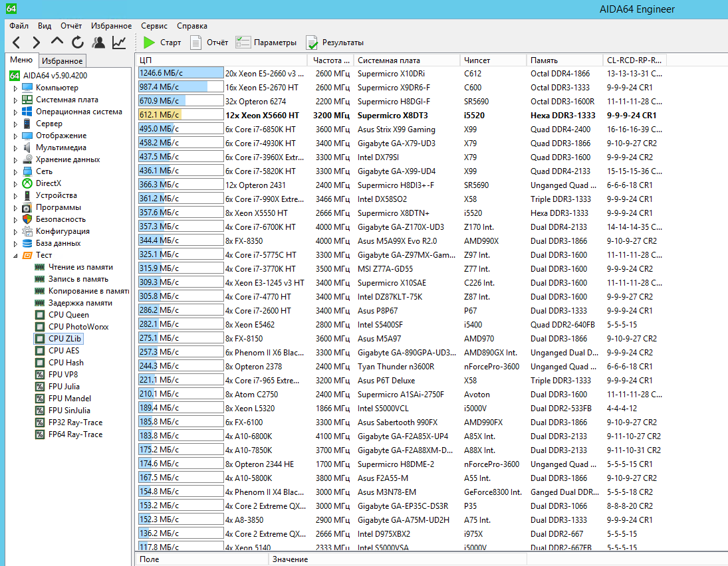This screenshot has height=566, width=728.
Task: Click the Мультимедиа speaker icon
Action: [27, 147]
